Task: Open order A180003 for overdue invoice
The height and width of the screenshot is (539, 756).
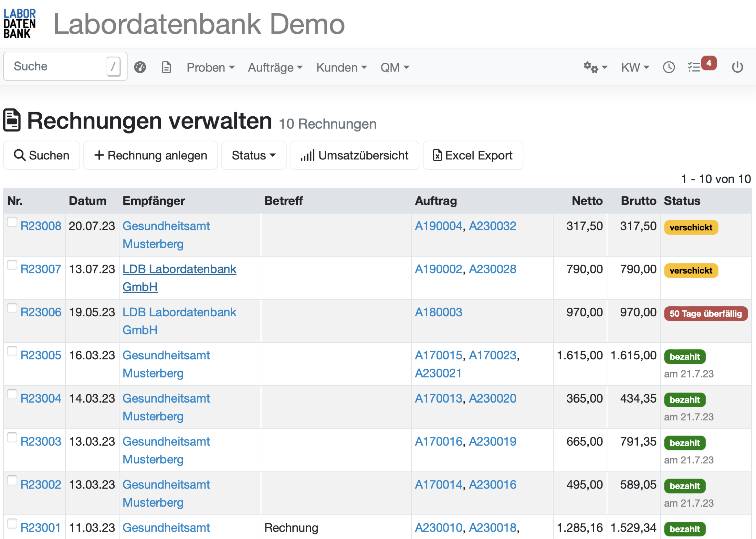Action: tap(438, 312)
